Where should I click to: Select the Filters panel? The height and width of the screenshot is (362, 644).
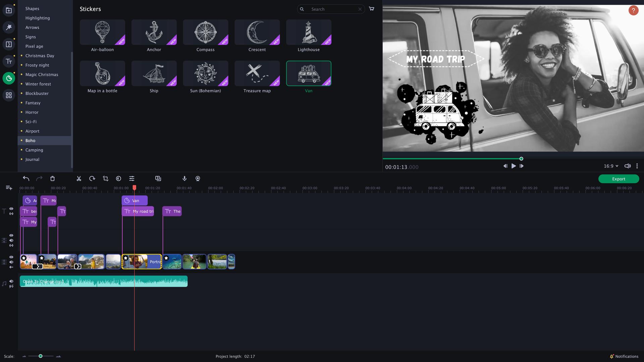click(9, 27)
